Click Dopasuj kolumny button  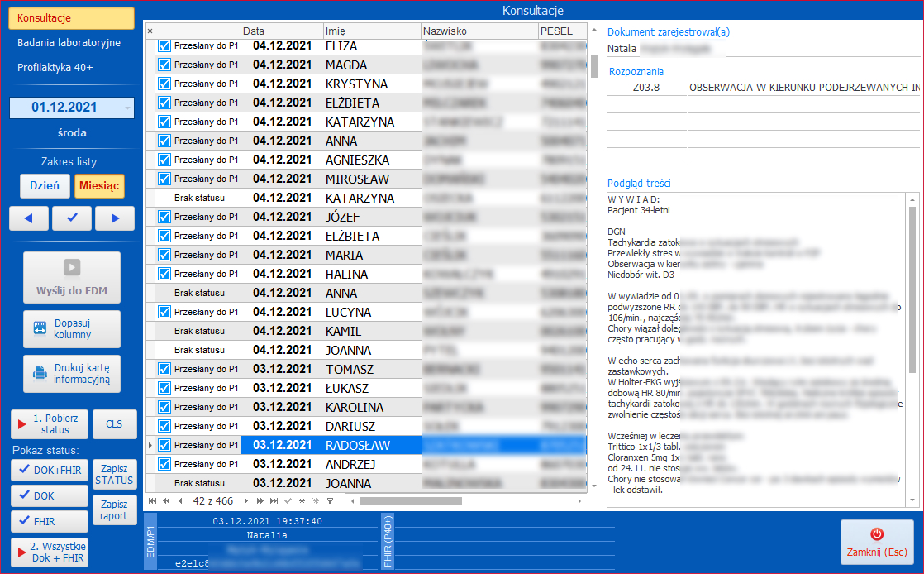coord(72,329)
